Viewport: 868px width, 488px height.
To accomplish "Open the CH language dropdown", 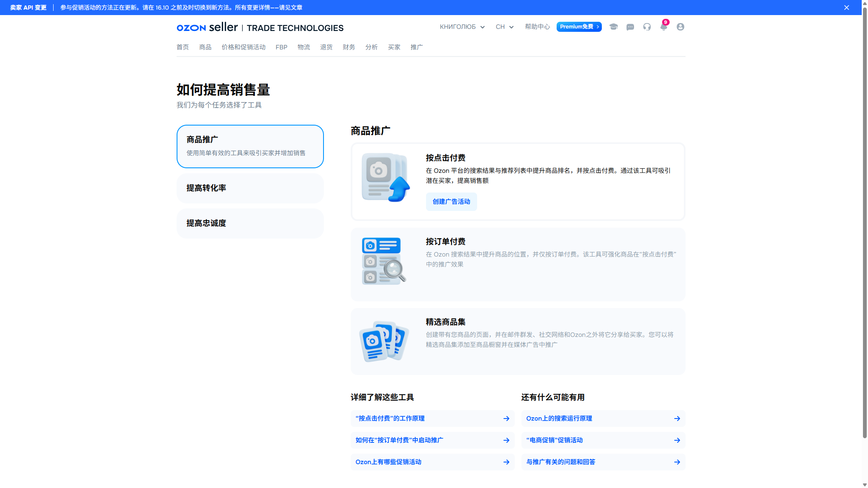I will coord(504,27).
